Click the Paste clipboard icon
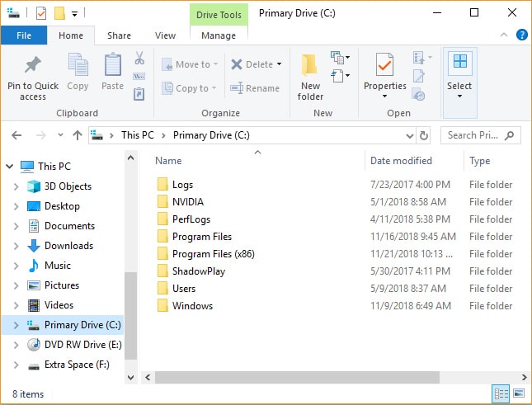Viewport: 532px width, 405px height. point(113,66)
